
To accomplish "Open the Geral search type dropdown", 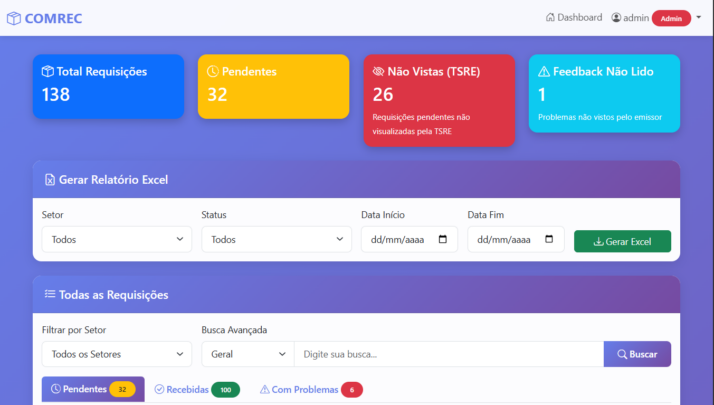I will coord(247,354).
